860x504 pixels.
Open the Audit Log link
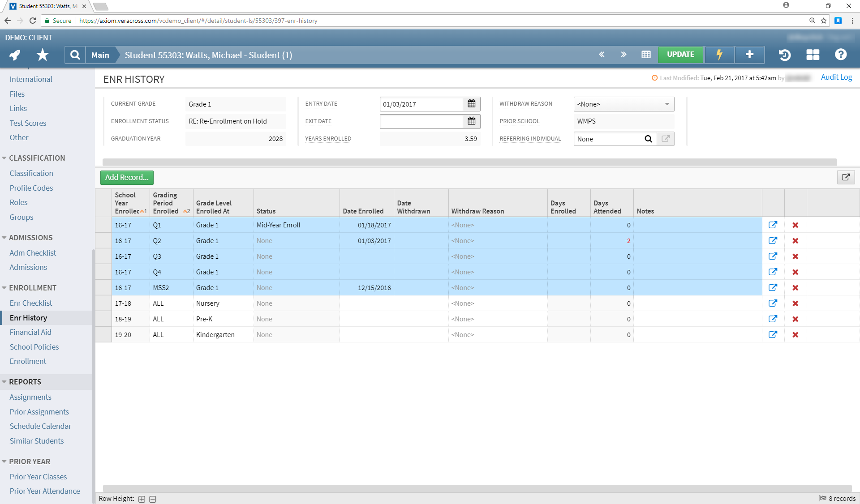click(836, 77)
